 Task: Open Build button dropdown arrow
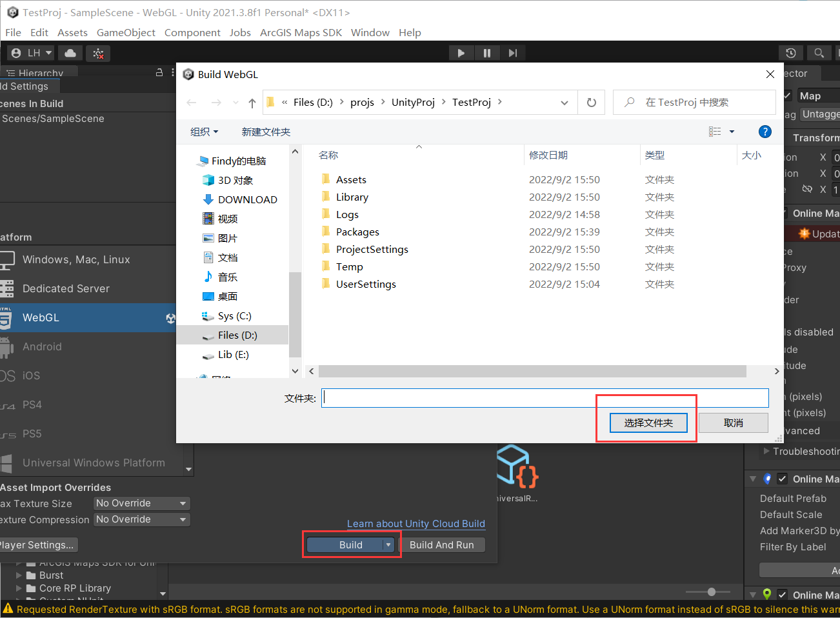[x=388, y=545]
